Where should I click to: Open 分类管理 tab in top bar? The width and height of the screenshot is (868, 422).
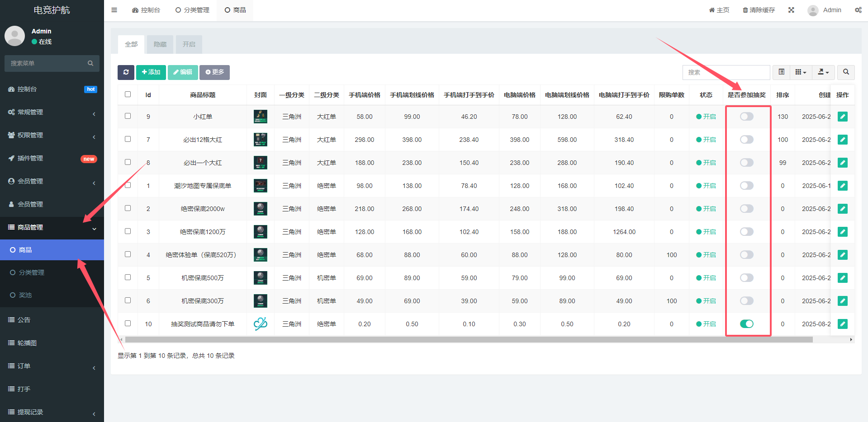193,10
